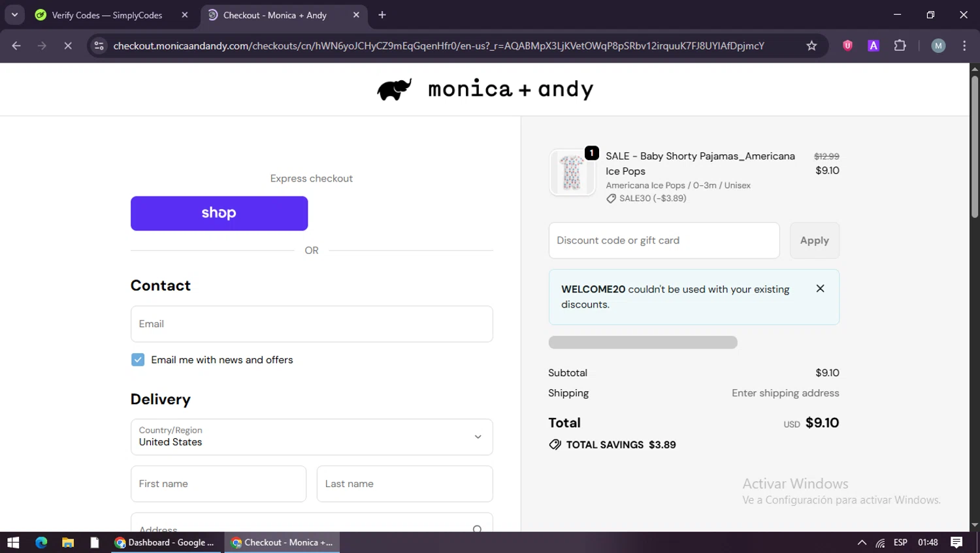
Task: Open the Windows Start menu
Action: pyautogui.click(x=13, y=543)
